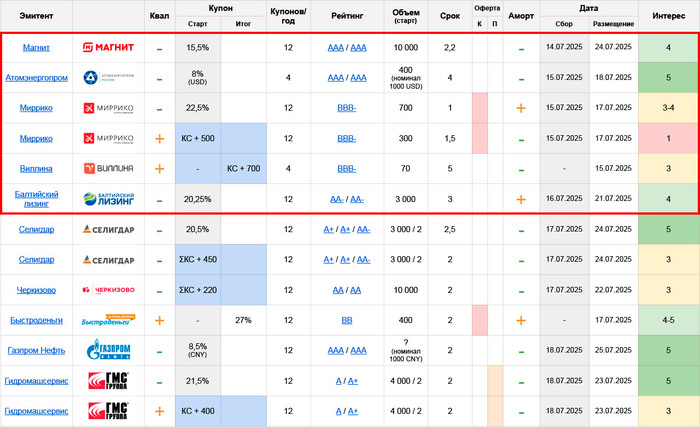Click the Атомэнергопром logo
This screenshot has height=427, width=700.
[x=108, y=78]
